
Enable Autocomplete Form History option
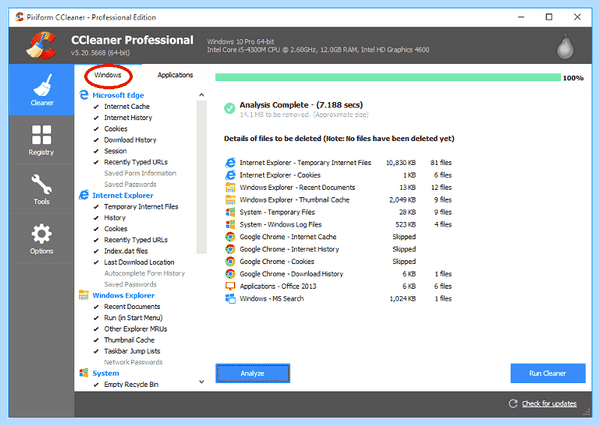[x=96, y=273]
